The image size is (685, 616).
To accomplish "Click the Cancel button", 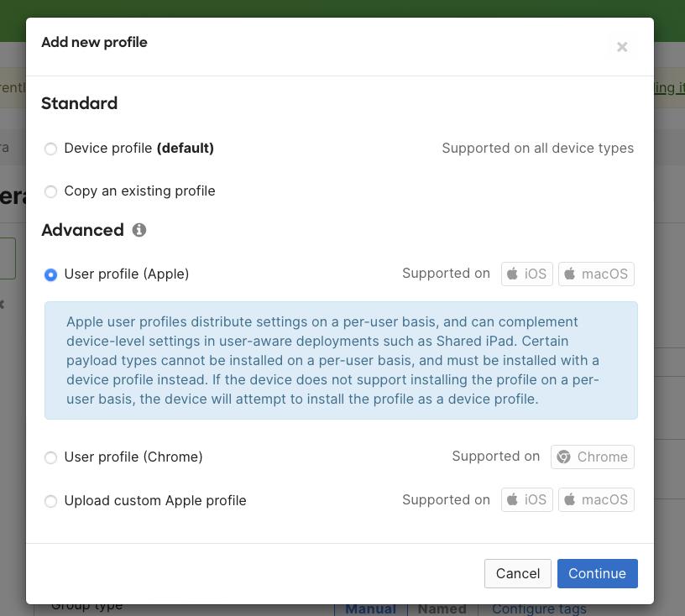I will click(x=517, y=573).
